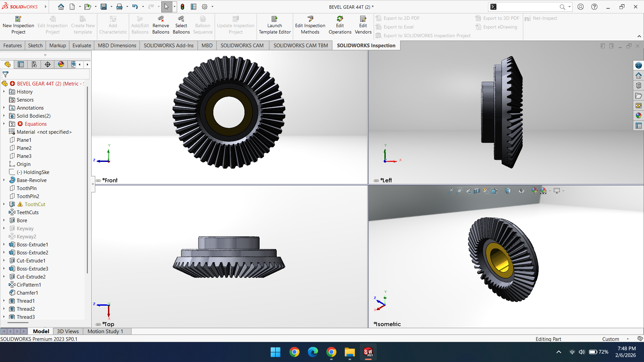The image size is (644, 362).
Task: Click Previous View icon in viewport toolbar
Action: point(469,191)
